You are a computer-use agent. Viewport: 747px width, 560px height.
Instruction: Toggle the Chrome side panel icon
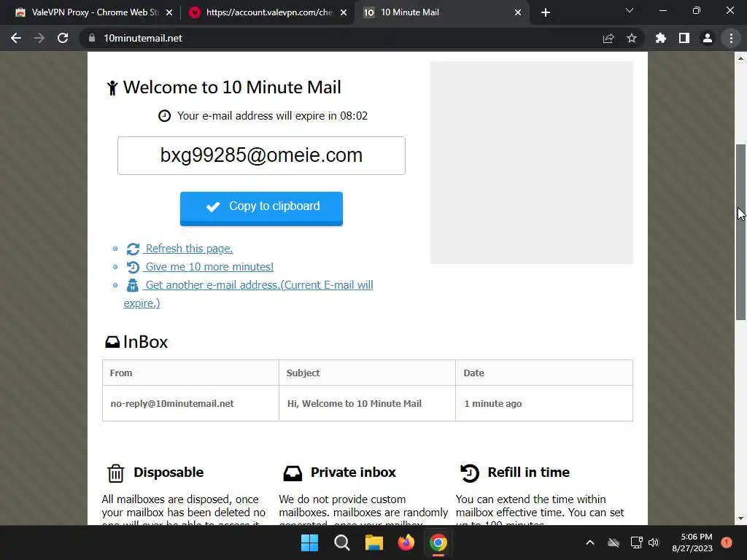click(684, 38)
